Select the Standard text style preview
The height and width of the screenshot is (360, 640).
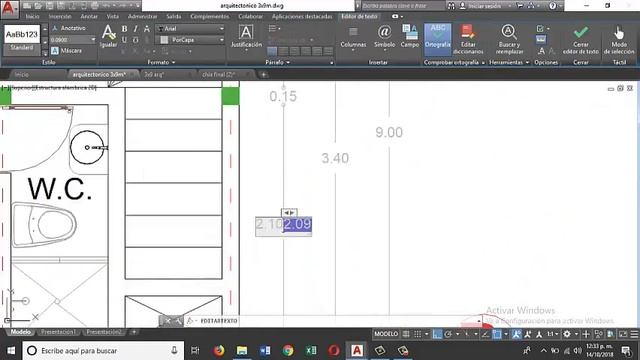pyautogui.click(x=22, y=40)
